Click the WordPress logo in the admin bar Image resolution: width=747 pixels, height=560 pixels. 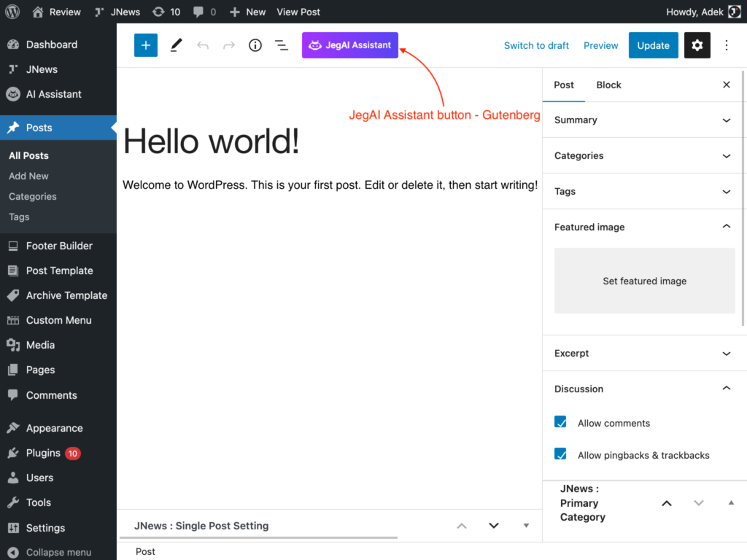point(12,12)
